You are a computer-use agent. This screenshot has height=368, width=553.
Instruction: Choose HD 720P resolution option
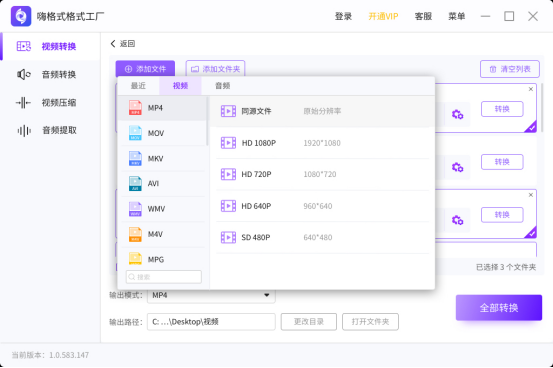coord(322,174)
